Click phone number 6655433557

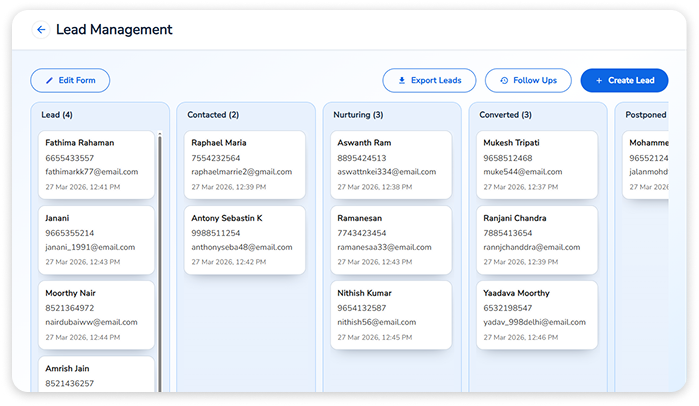click(70, 158)
